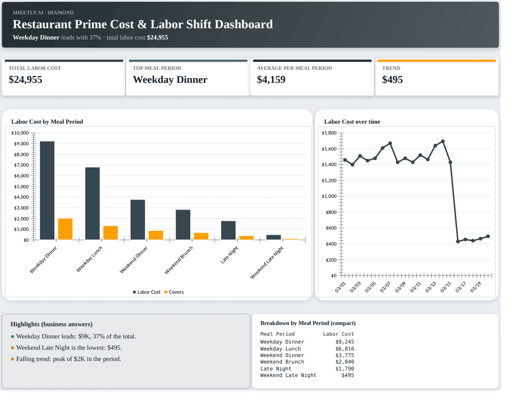Click the Labor Cost by Meal Period chart title
Image resolution: width=532 pixels, height=400 pixels.
[x=47, y=122]
